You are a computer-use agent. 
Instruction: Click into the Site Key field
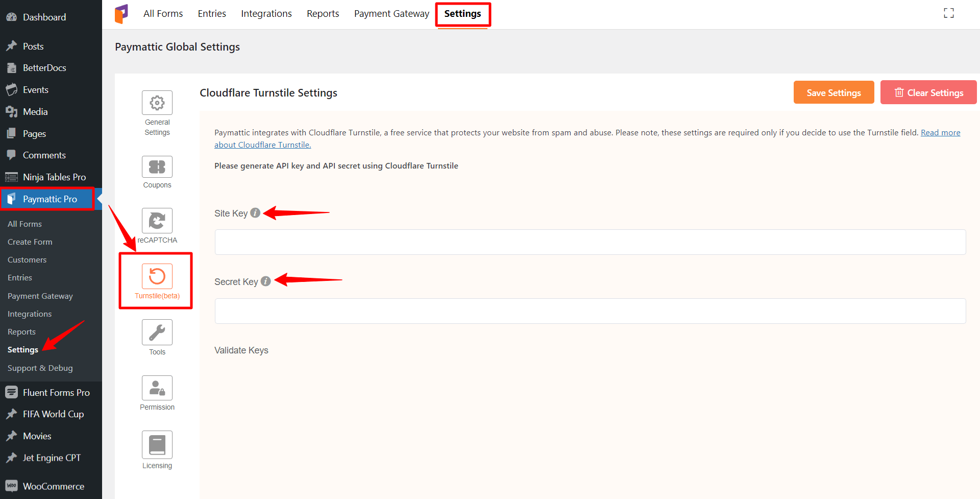point(590,242)
